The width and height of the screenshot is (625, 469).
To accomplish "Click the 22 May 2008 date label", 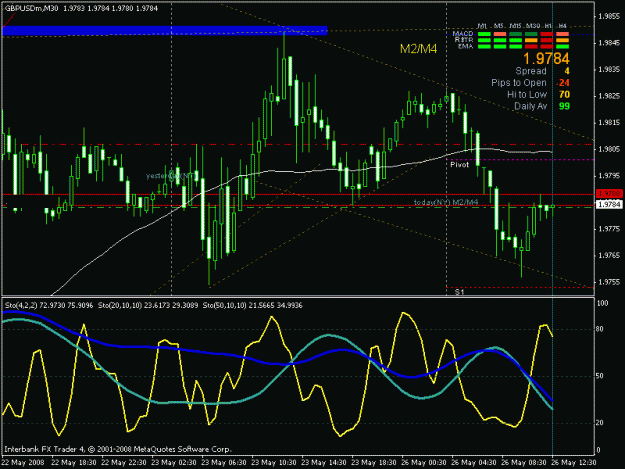I will 23,463.
